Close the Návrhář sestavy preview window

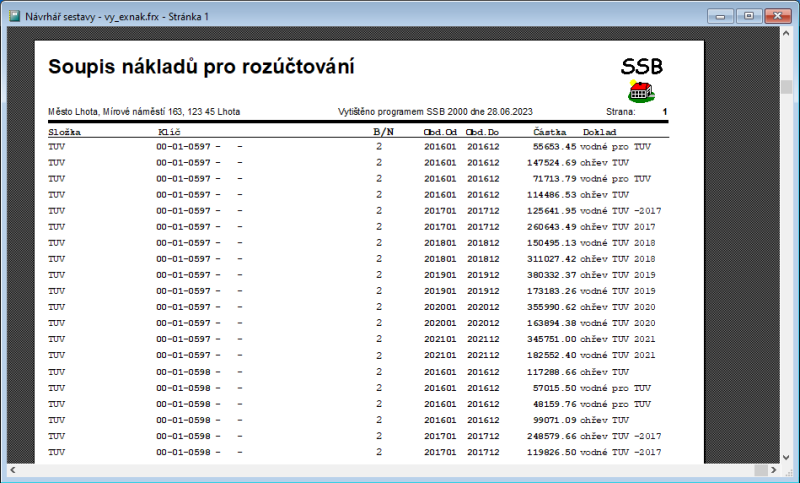click(775, 16)
